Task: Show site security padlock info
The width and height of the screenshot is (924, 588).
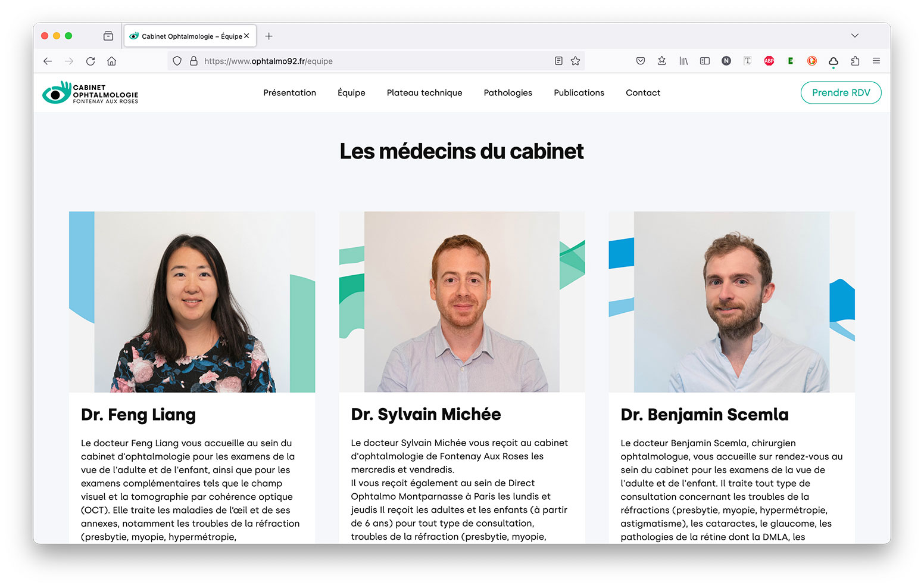Action: (193, 61)
